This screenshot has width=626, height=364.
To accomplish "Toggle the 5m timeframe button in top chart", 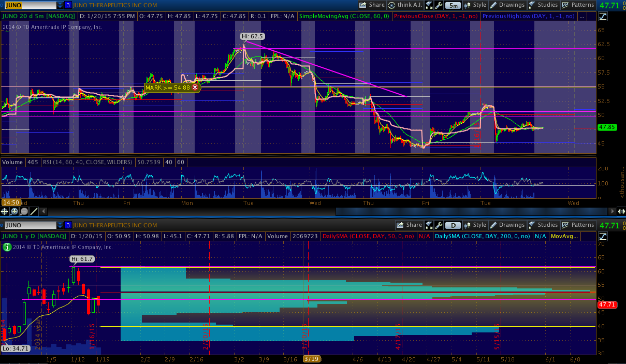I will [x=453, y=5].
